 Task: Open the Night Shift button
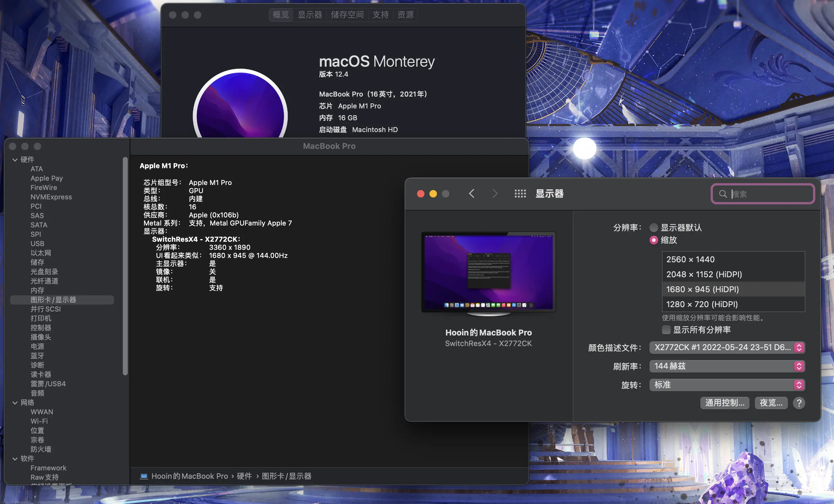[771, 403]
